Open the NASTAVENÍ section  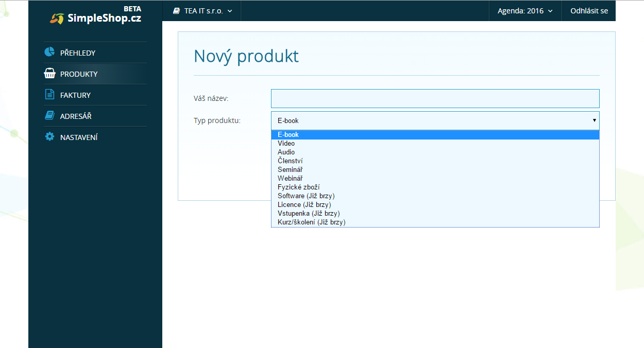(x=95, y=137)
